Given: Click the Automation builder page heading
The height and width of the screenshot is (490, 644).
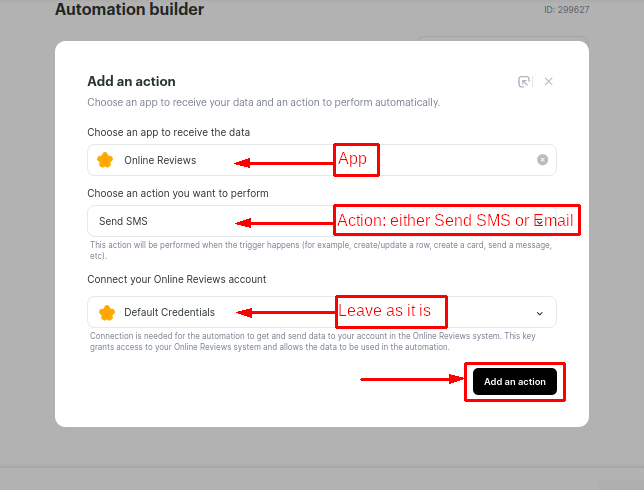Looking at the screenshot, I should 129,10.
